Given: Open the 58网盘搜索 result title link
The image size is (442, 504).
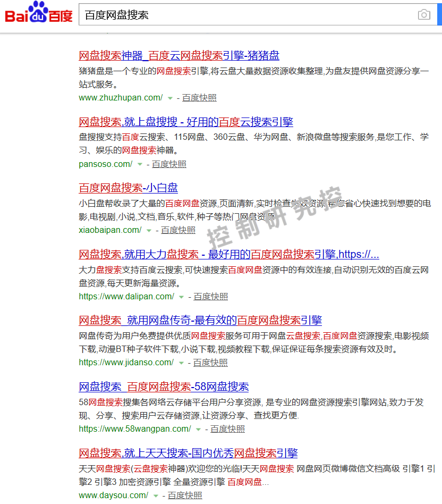Looking at the screenshot, I should point(164,387).
